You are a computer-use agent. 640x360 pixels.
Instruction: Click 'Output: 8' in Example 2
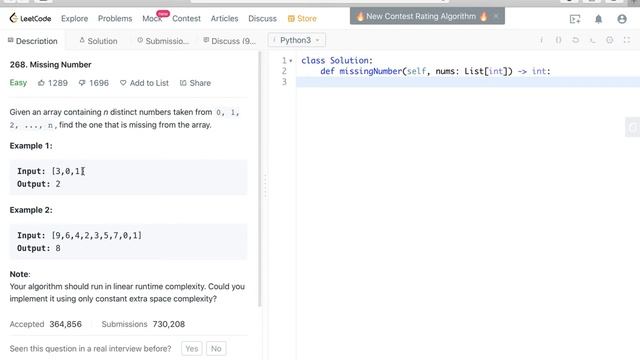coord(39,248)
